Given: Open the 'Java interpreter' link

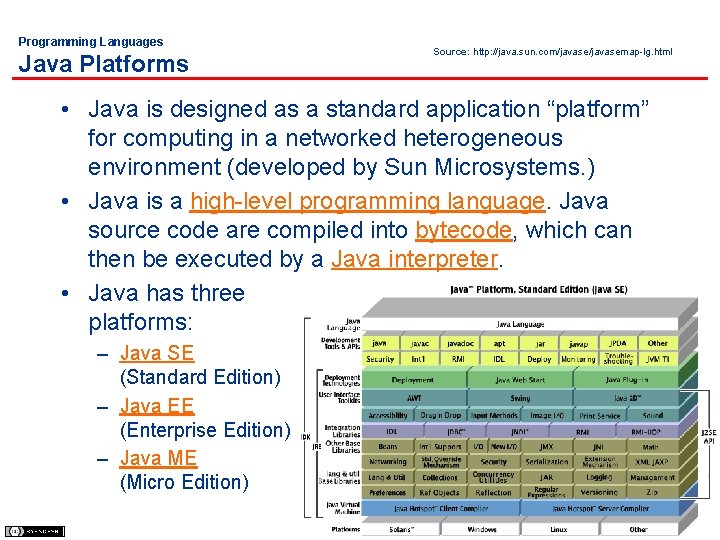Looking at the screenshot, I should [x=414, y=259].
